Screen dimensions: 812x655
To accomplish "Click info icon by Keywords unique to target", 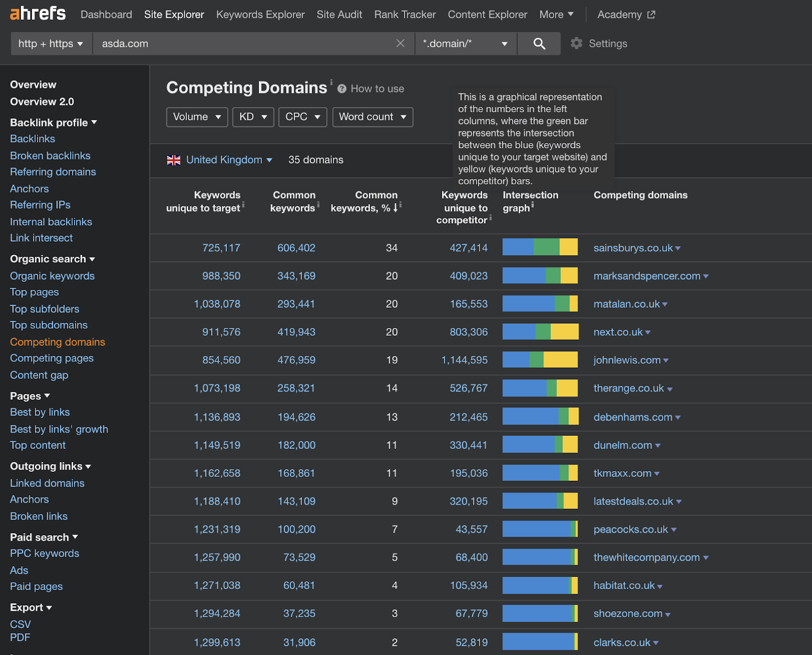I will (244, 205).
